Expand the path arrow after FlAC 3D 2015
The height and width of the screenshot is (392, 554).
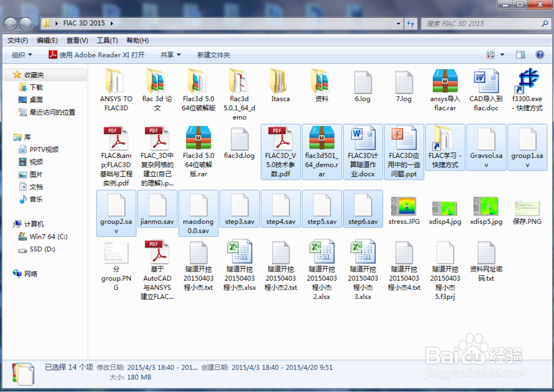(x=112, y=23)
